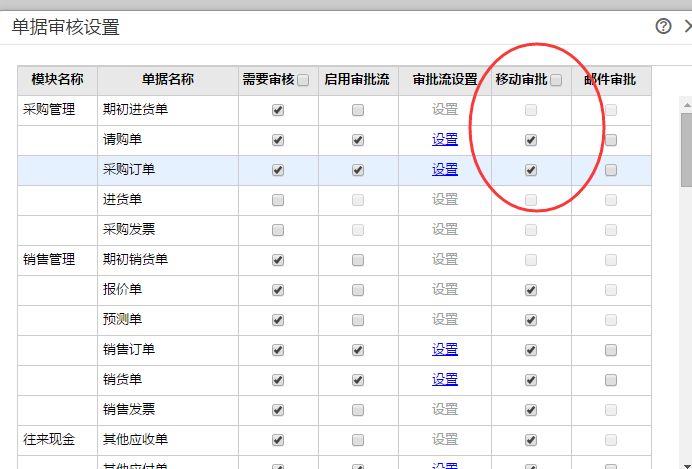Check 邮件审批 box for 采购订单

[x=611, y=170]
